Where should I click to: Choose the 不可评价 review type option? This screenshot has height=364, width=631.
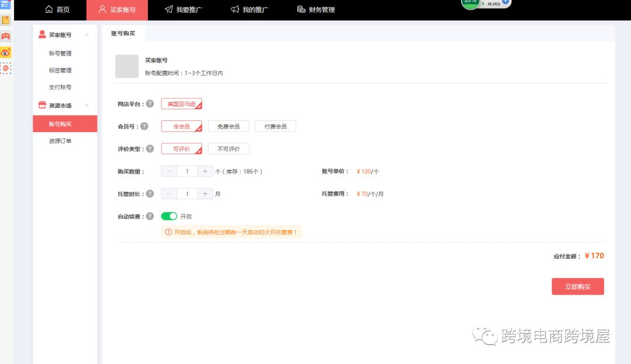[x=228, y=149]
